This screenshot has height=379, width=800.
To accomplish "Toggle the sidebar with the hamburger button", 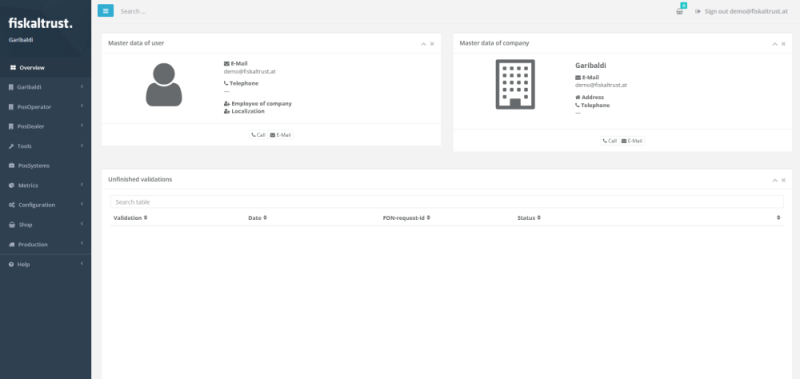I will pos(106,11).
